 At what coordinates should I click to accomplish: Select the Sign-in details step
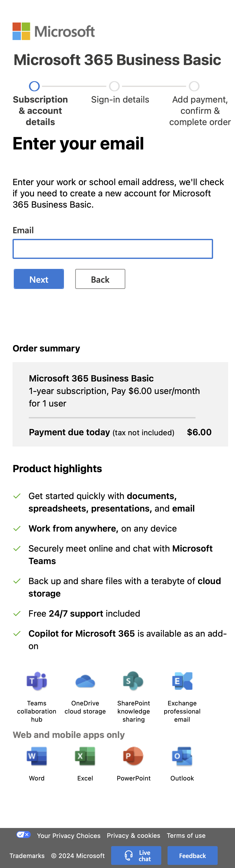tap(114, 86)
